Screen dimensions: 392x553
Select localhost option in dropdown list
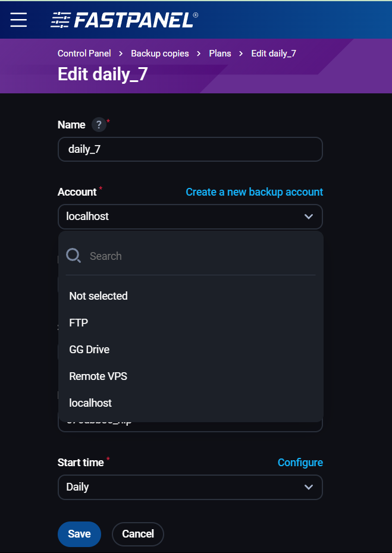[x=90, y=403]
